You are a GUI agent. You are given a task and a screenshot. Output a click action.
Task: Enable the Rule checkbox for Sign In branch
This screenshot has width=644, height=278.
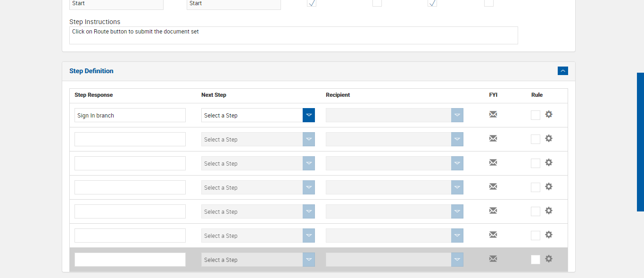click(536, 115)
